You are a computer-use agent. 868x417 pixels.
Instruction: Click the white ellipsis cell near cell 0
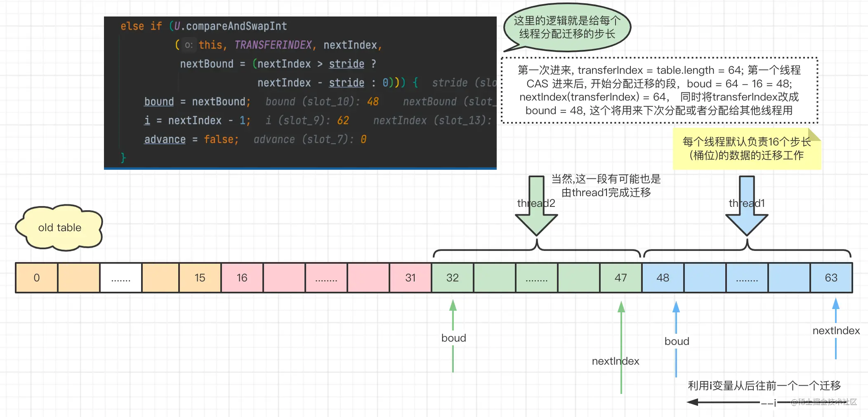pos(121,278)
